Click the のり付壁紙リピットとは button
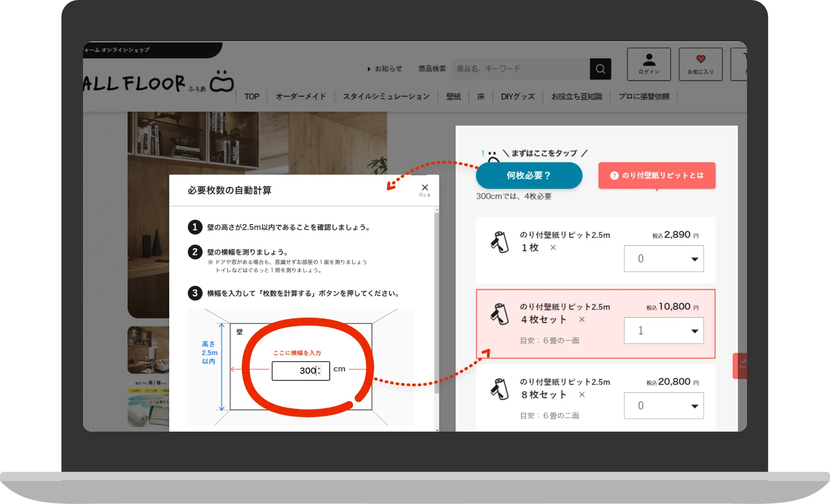The width and height of the screenshot is (830, 504). coord(657,176)
